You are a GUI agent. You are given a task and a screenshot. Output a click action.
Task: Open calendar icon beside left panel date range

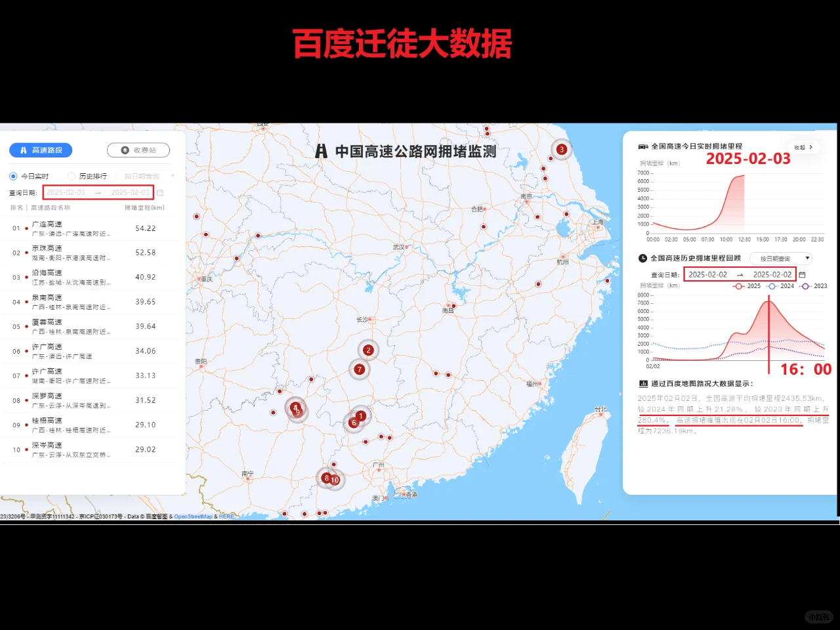(160, 192)
